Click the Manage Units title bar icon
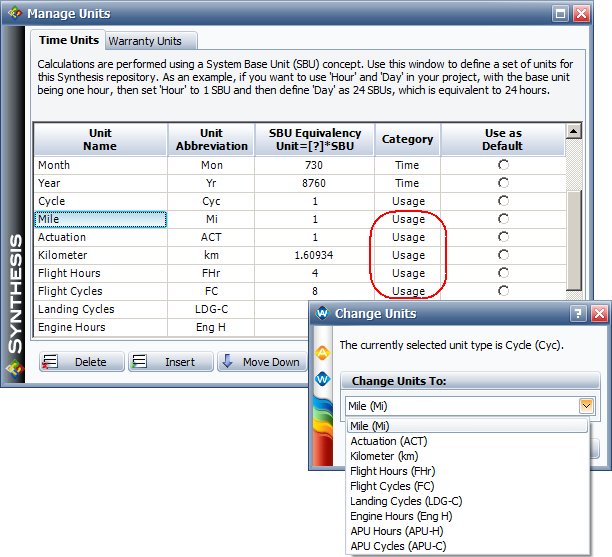 pyautogui.click(x=13, y=13)
